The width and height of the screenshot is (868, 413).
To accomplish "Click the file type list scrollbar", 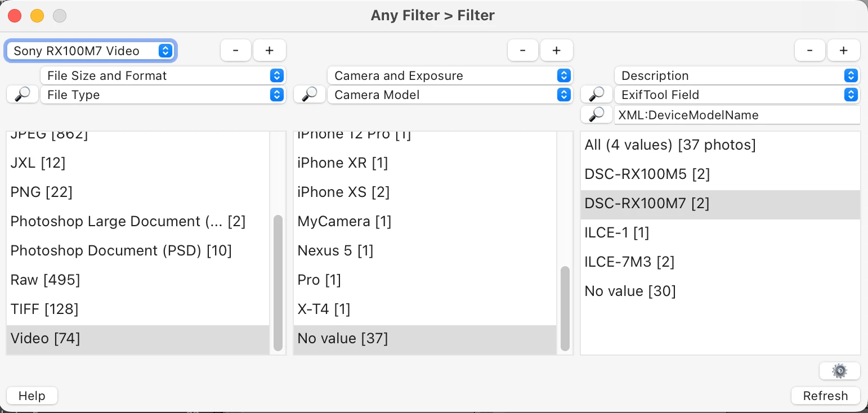I will [x=278, y=281].
